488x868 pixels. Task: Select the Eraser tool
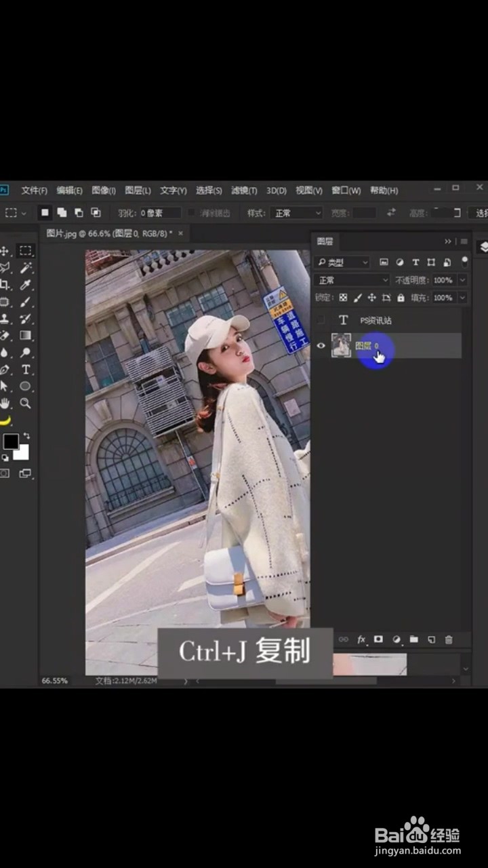click(x=5, y=336)
